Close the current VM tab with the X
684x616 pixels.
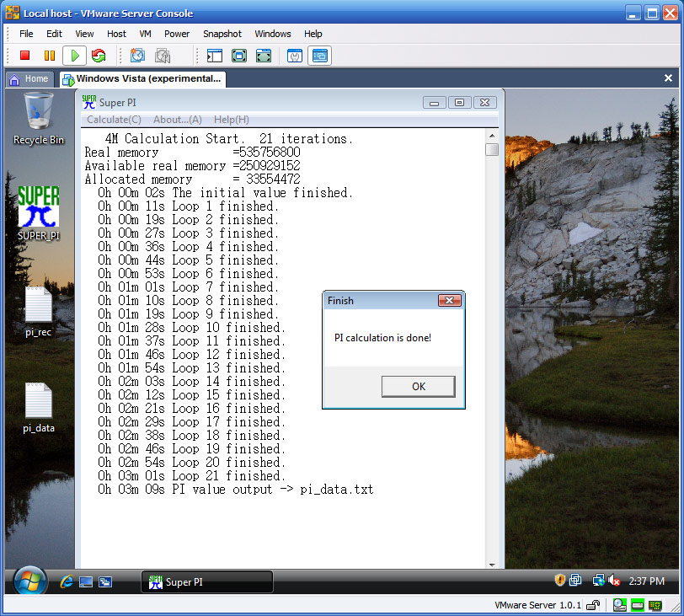[668, 78]
